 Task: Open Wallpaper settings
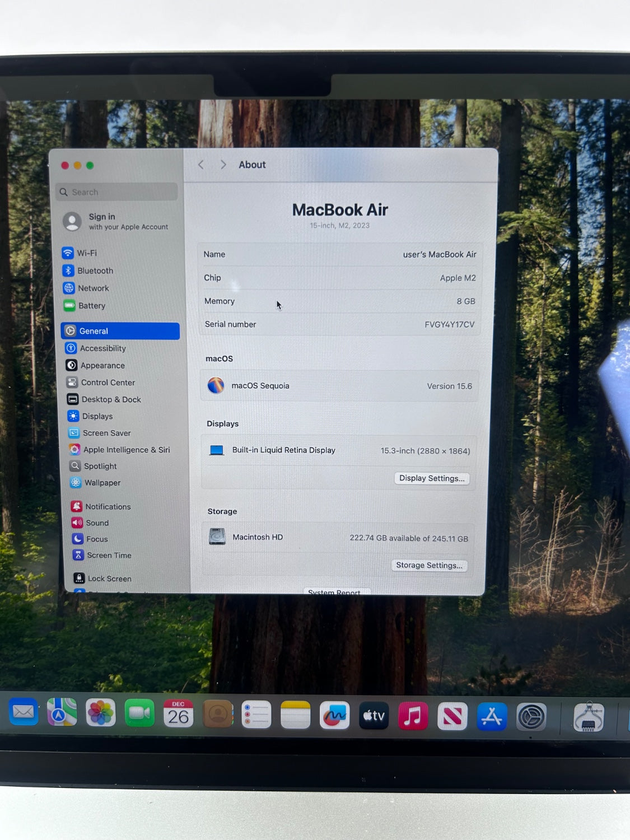tap(102, 483)
